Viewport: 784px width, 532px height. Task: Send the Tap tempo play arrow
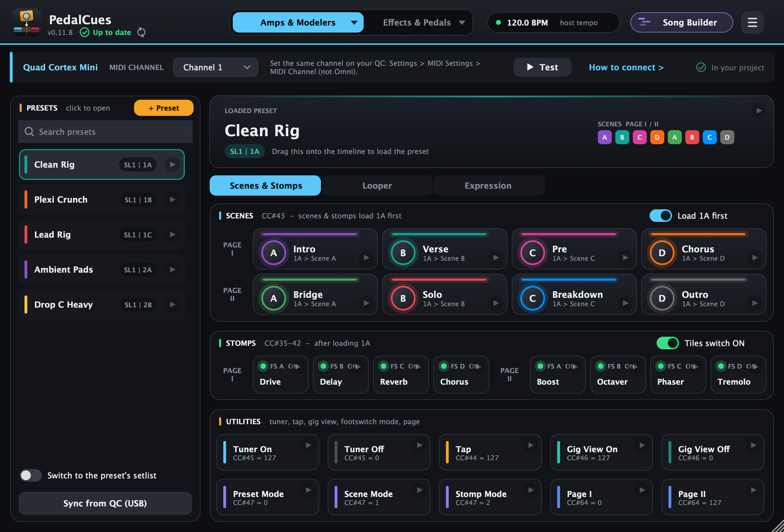pos(531,445)
